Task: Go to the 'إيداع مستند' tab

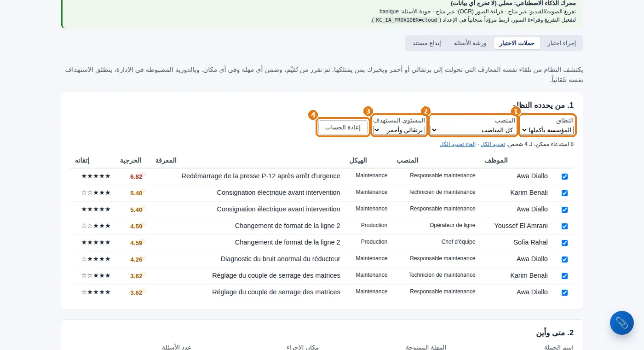Action: tap(426, 43)
